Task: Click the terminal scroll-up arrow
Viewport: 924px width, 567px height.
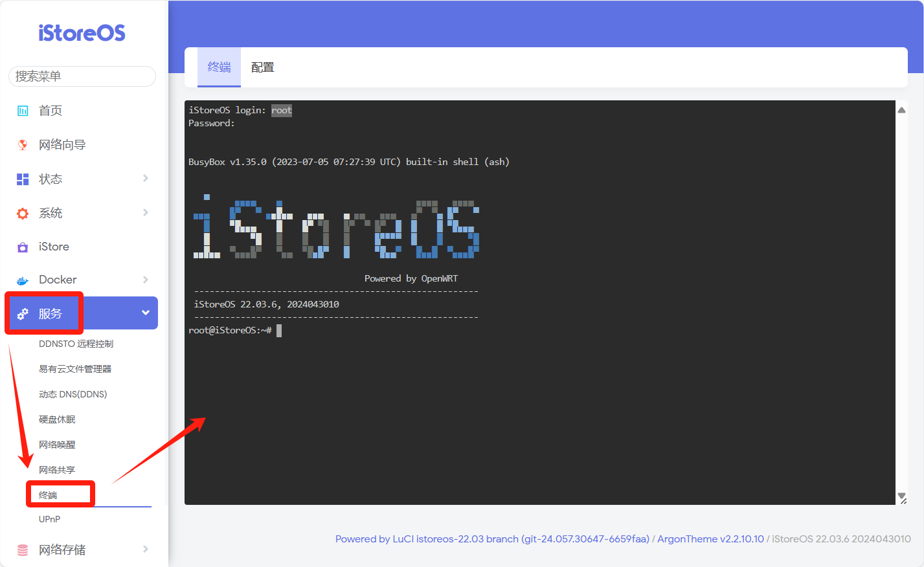Action: click(x=901, y=110)
